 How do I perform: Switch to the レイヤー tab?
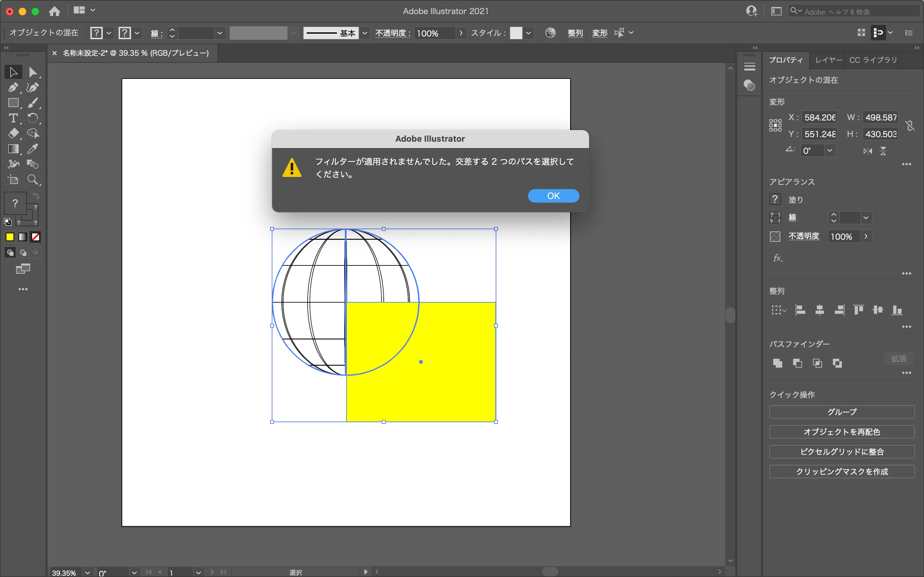[828, 60]
